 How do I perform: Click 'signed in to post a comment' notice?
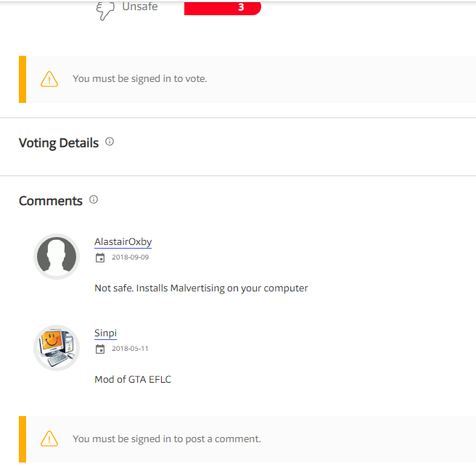tap(166, 439)
